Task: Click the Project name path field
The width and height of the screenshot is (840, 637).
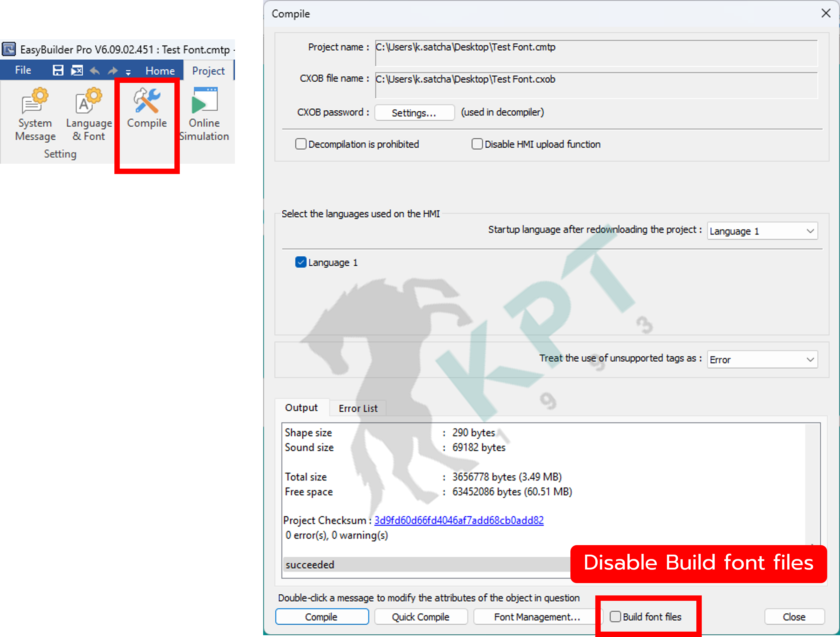Action: [596, 53]
